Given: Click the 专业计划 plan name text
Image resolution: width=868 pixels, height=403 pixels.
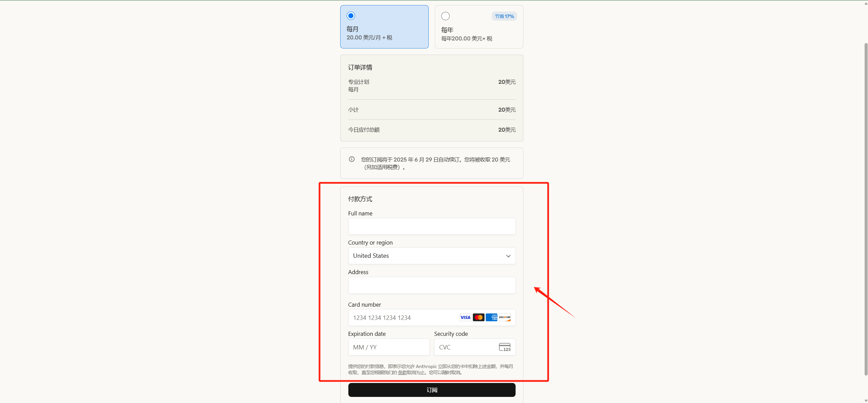Looking at the screenshot, I should 359,82.
